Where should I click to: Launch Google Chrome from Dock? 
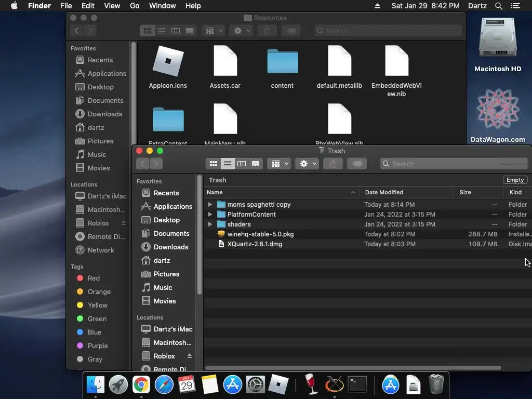[141, 385]
